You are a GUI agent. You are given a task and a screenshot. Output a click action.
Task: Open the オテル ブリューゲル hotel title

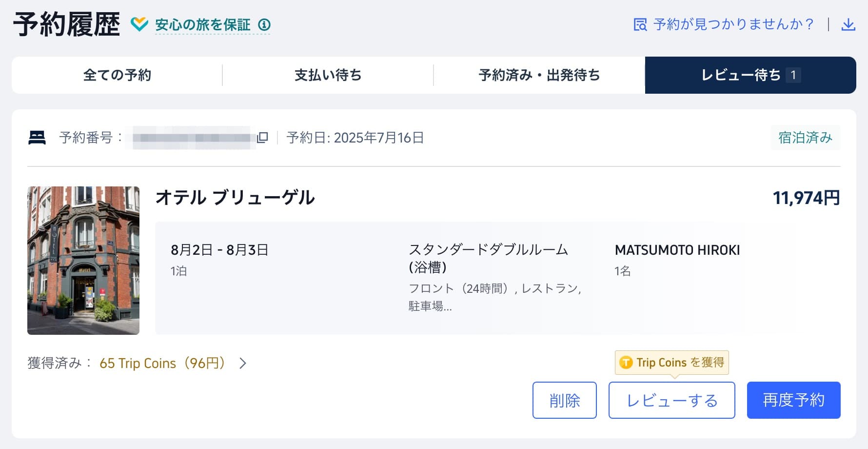point(235,198)
